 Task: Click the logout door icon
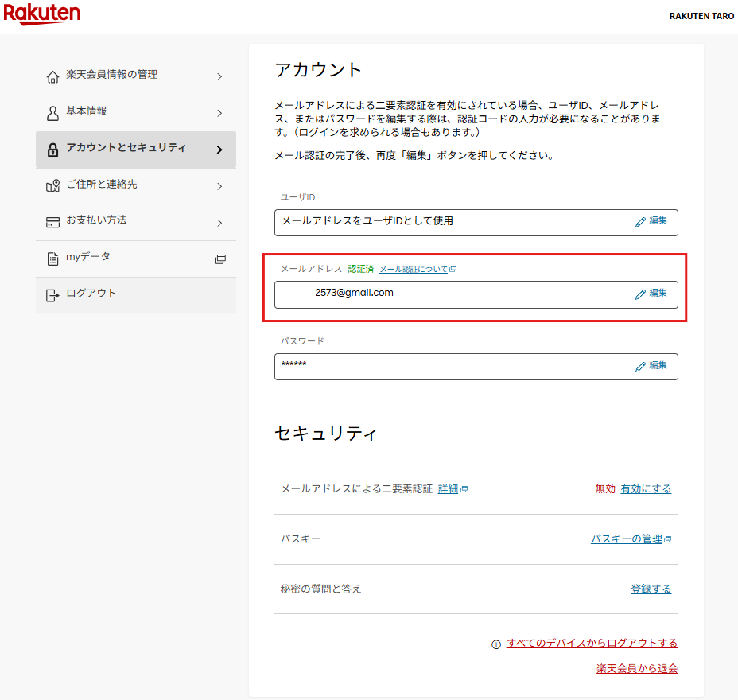pos(53,295)
